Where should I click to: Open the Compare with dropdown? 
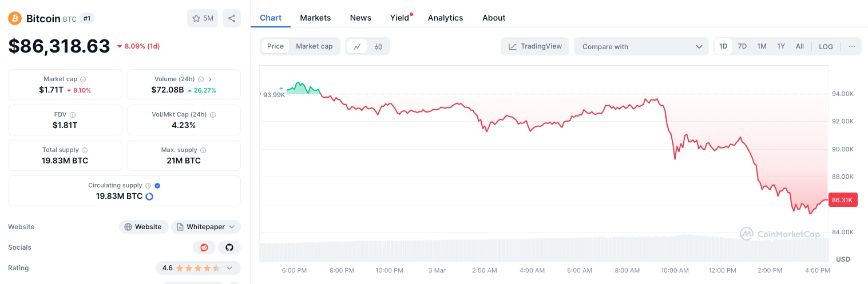click(641, 46)
